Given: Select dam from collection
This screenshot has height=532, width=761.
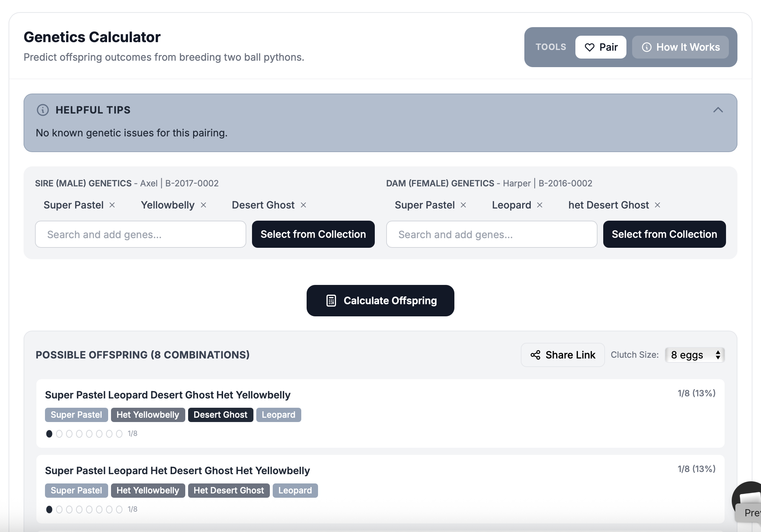Looking at the screenshot, I should point(664,234).
